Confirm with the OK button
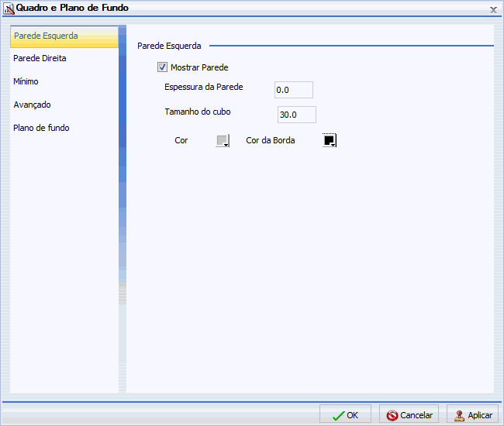Image resolution: width=504 pixels, height=426 pixels. (345, 414)
